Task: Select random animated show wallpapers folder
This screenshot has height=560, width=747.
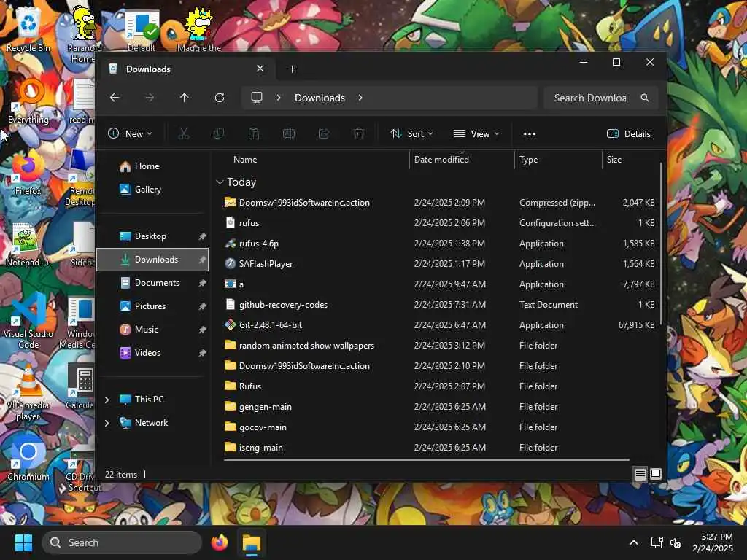Action: pyautogui.click(x=439, y=346)
